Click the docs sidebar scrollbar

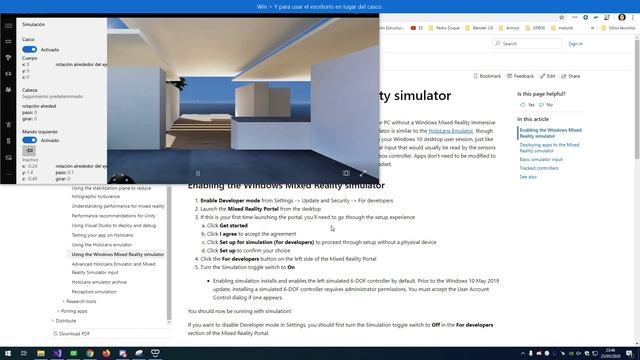[x=169, y=253]
